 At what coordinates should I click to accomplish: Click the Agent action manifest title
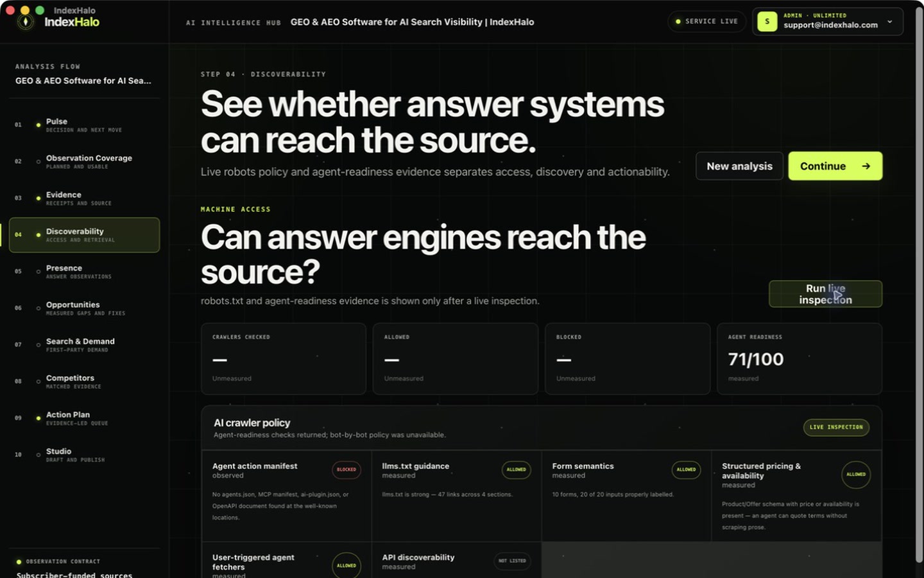coord(255,466)
